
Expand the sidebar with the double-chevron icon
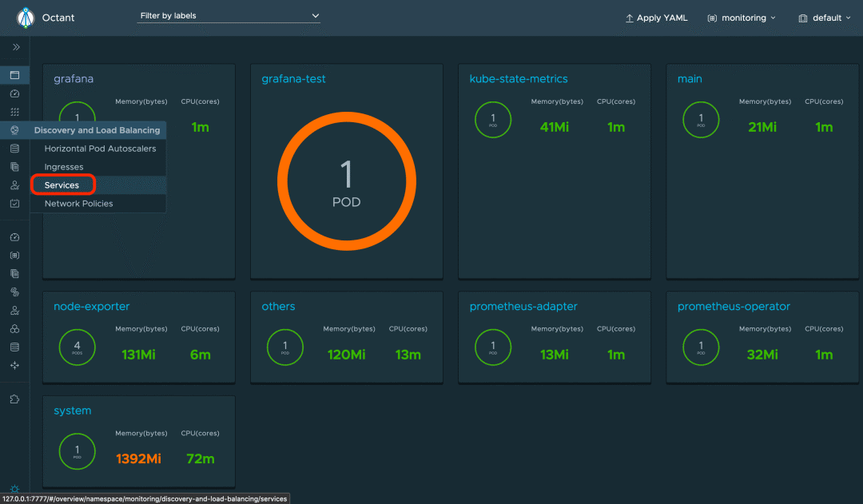(x=16, y=47)
